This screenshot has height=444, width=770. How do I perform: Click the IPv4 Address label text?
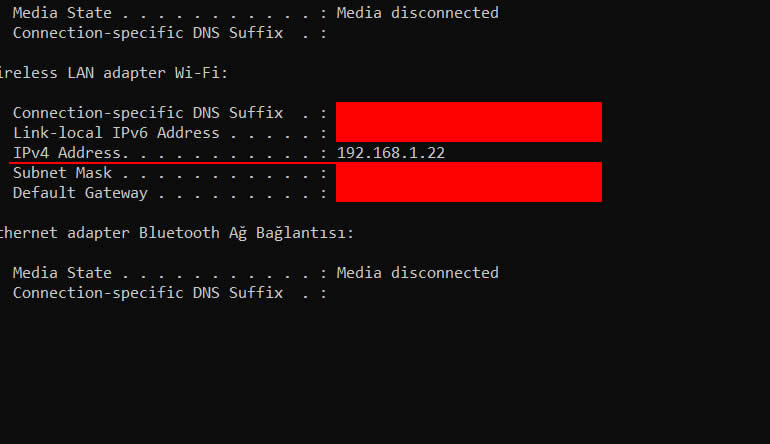[x=66, y=153]
